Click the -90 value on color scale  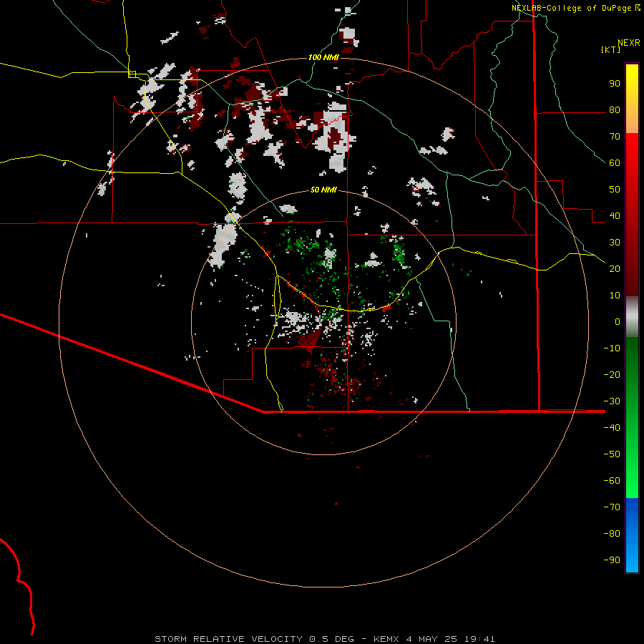(612, 560)
